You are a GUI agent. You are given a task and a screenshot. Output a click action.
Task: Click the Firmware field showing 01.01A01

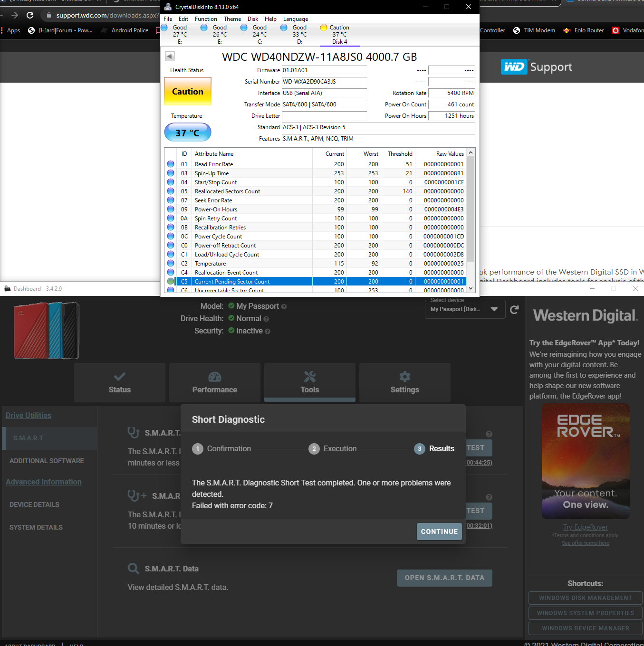(324, 70)
